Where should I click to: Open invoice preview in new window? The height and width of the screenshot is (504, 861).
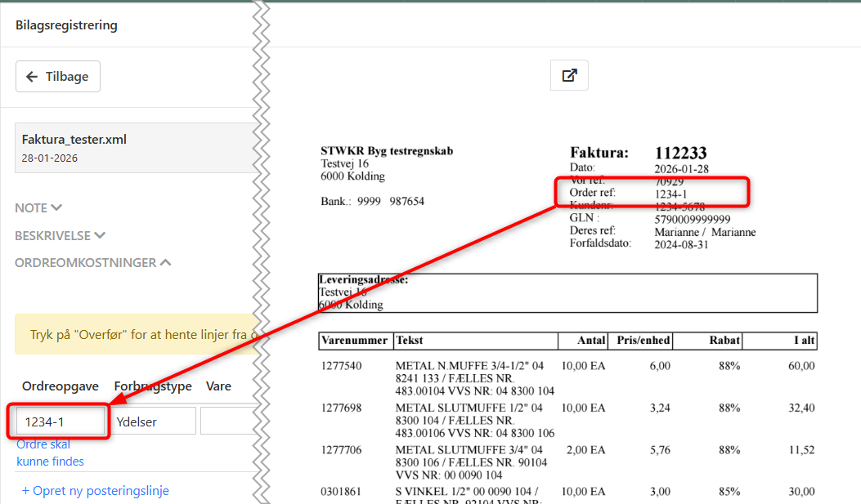click(569, 75)
